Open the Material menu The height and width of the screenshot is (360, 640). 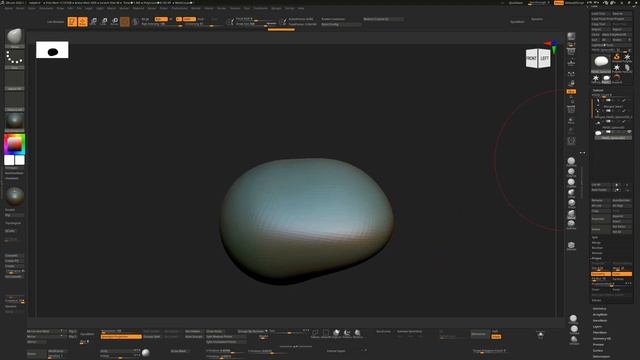(x=138, y=8)
